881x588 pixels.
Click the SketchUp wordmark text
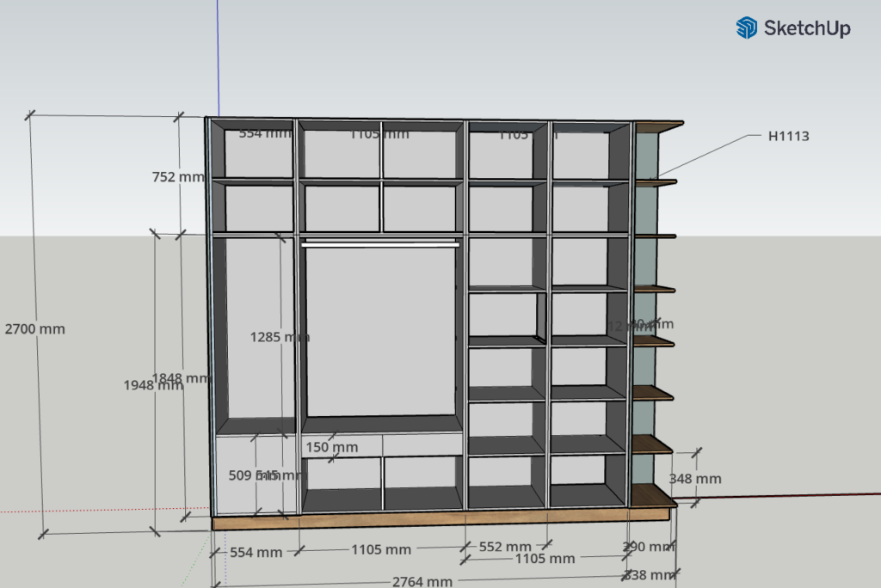[x=807, y=28]
